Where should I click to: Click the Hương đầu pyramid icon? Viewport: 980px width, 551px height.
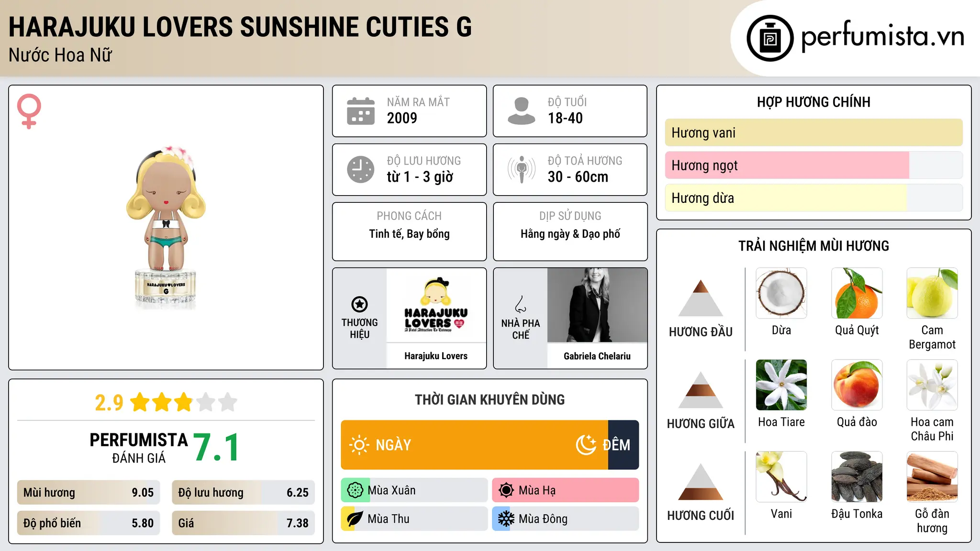pyautogui.click(x=701, y=298)
